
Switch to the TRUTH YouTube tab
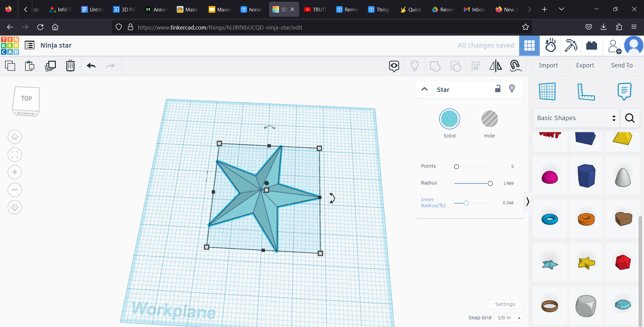click(x=315, y=9)
